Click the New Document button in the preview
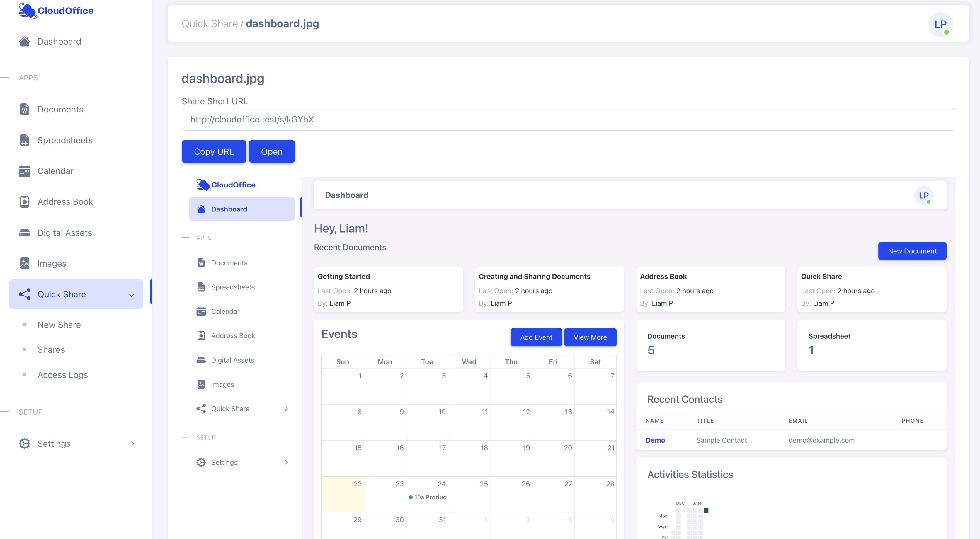 pos(912,251)
